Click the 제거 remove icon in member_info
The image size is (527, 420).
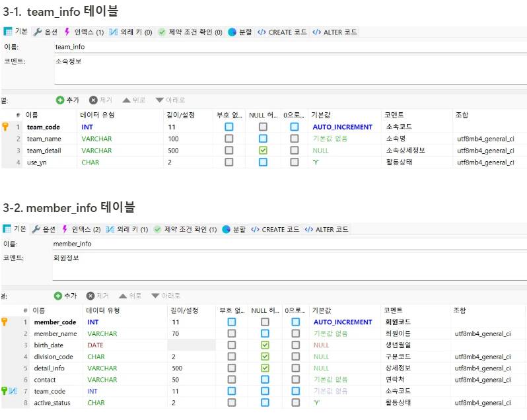point(90,296)
